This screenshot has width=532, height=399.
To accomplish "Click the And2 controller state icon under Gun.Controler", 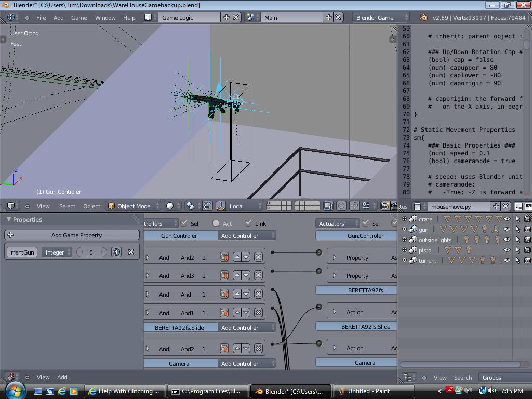I will 224,257.
